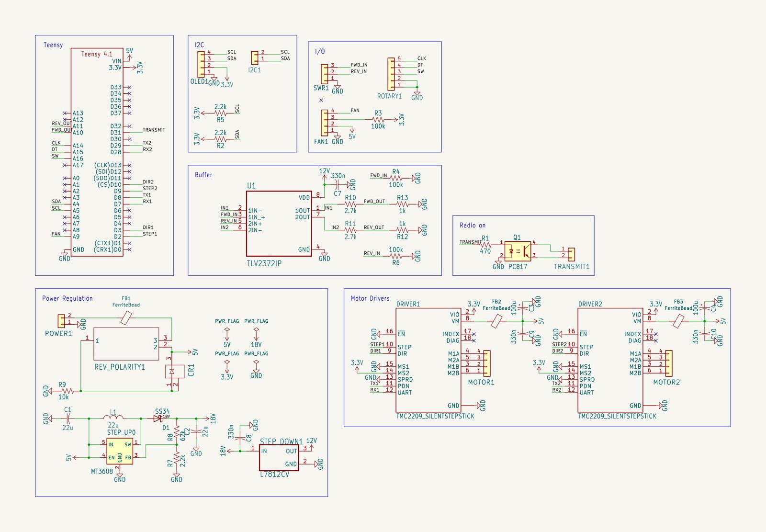Select the R7 2.2k feedback resistor
Image resolution: width=766 pixels, height=532 pixels.
177,458
